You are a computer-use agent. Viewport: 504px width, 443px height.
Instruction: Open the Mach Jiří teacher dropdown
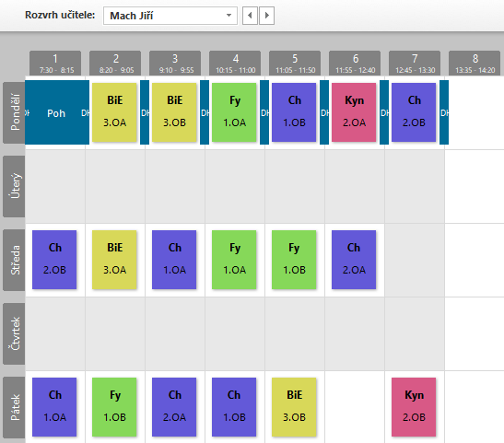coord(170,16)
